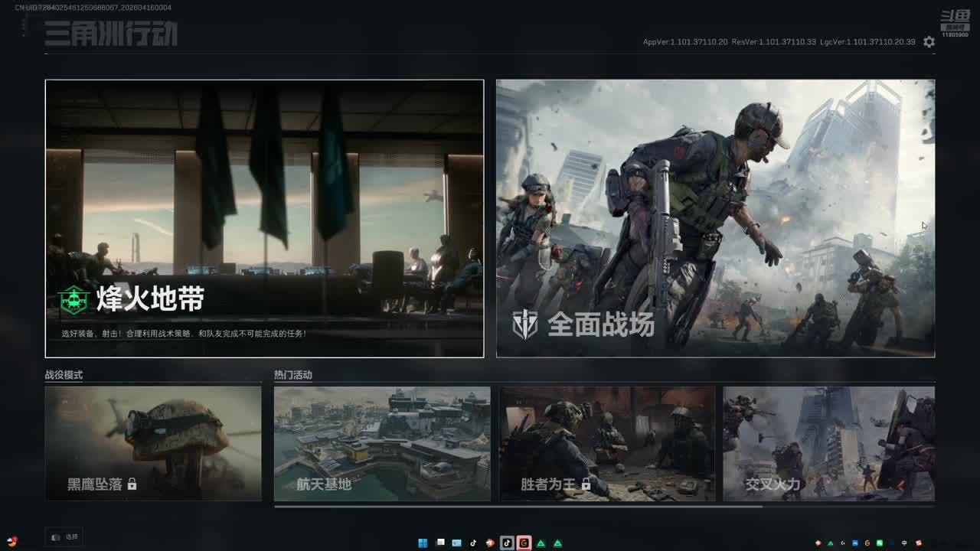The width and height of the screenshot is (980, 551).
Task: Click the 全面战场 shield emblem icon
Action: pos(525,325)
